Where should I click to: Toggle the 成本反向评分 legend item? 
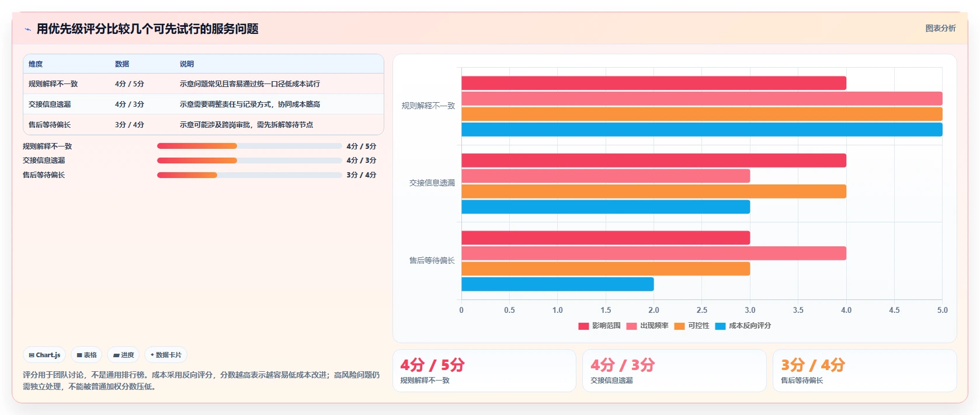743,326
